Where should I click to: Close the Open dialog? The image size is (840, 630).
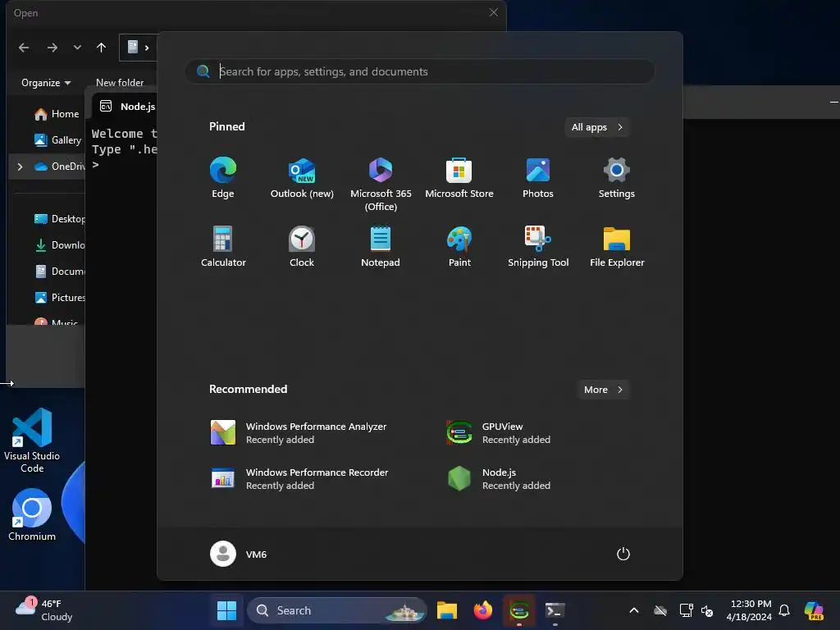point(493,12)
